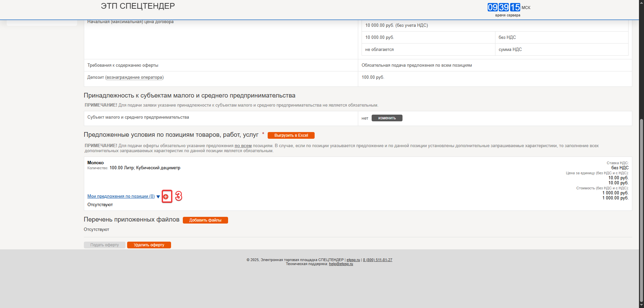Click the 8 (800) 511-81-27 phone link

pos(377,260)
